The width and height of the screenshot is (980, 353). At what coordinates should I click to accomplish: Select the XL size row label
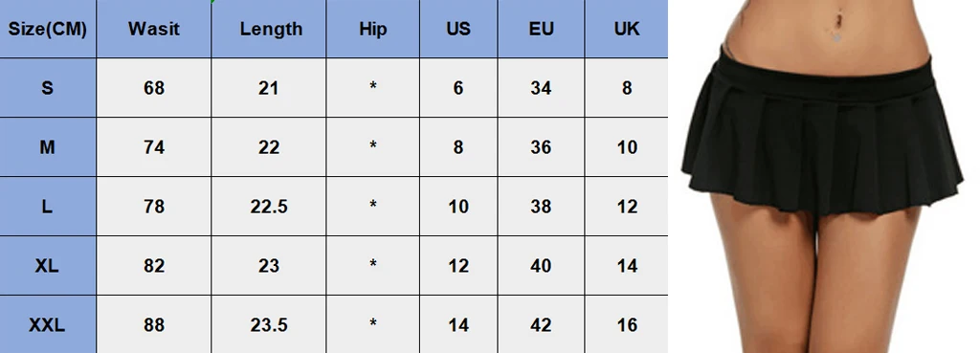(48, 266)
